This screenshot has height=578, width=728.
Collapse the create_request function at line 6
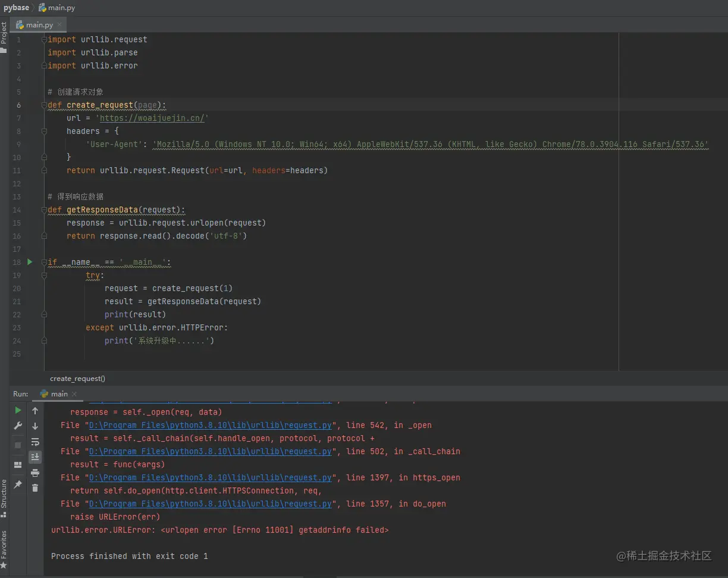click(x=45, y=105)
